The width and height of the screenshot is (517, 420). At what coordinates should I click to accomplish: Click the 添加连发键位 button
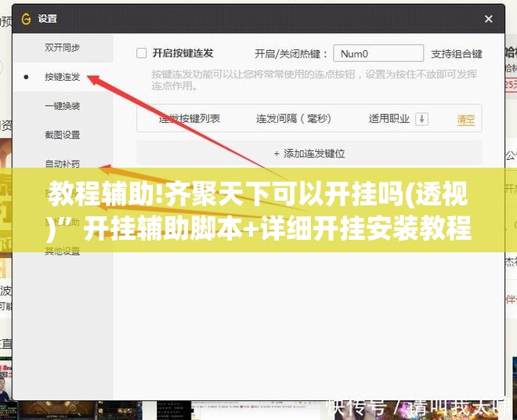[x=309, y=154]
